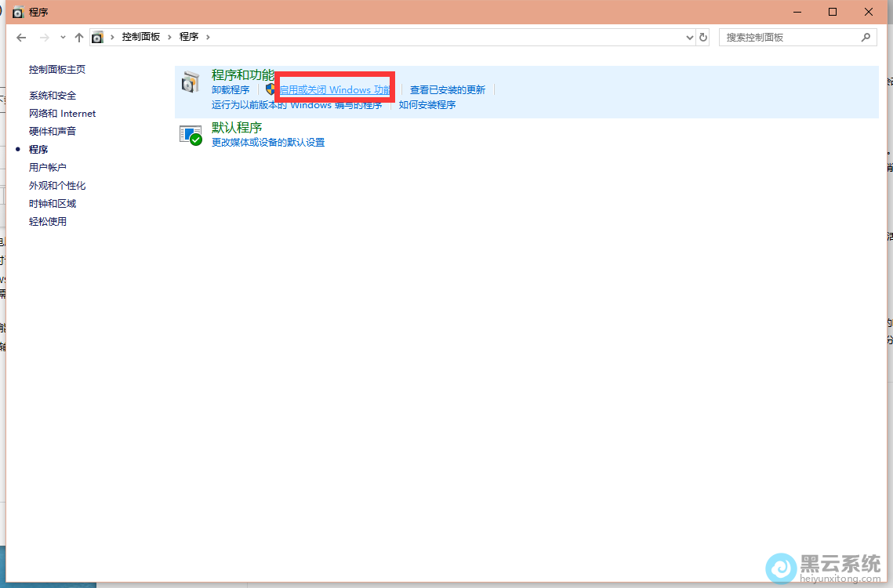
Task: Click the refresh icon in the address bar
Action: click(704, 37)
